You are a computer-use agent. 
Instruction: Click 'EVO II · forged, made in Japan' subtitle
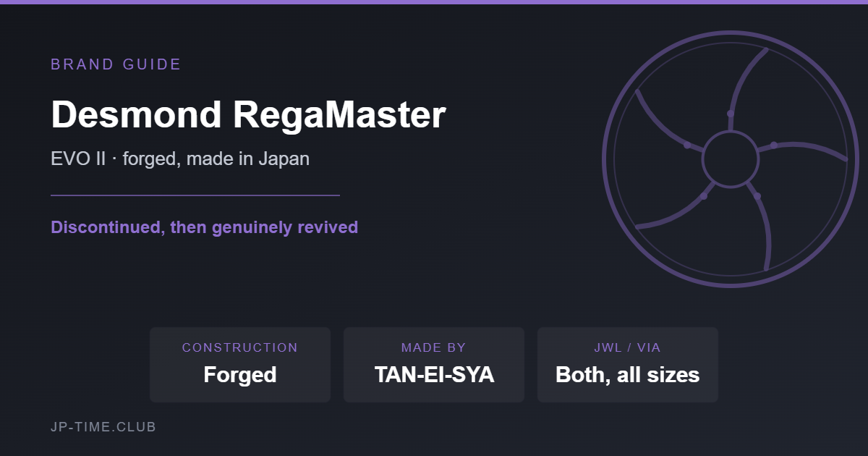[x=180, y=159]
